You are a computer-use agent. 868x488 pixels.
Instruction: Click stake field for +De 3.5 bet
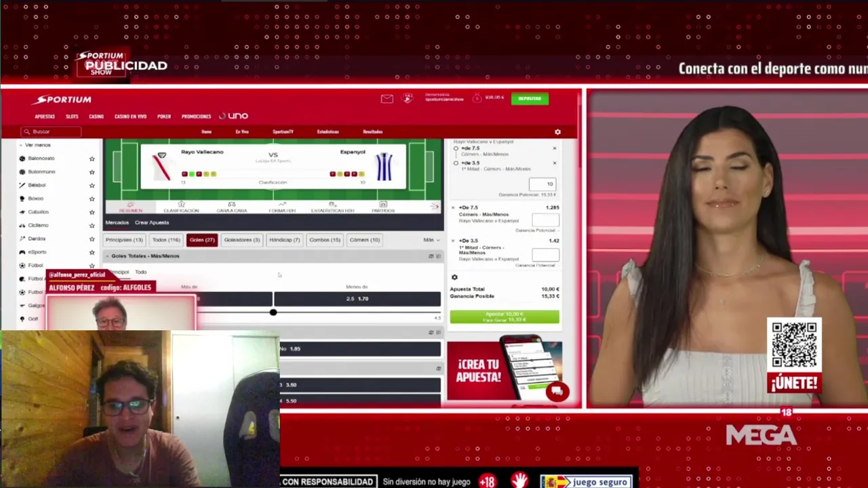[545, 254]
